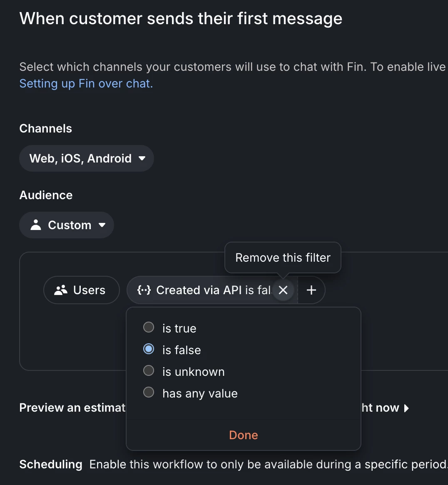Open the "Setting up Fin over chat" link

coord(86,84)
